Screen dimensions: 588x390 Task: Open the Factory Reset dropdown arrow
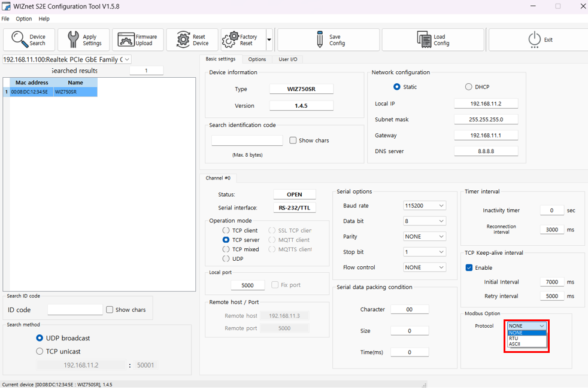point(269,40)
